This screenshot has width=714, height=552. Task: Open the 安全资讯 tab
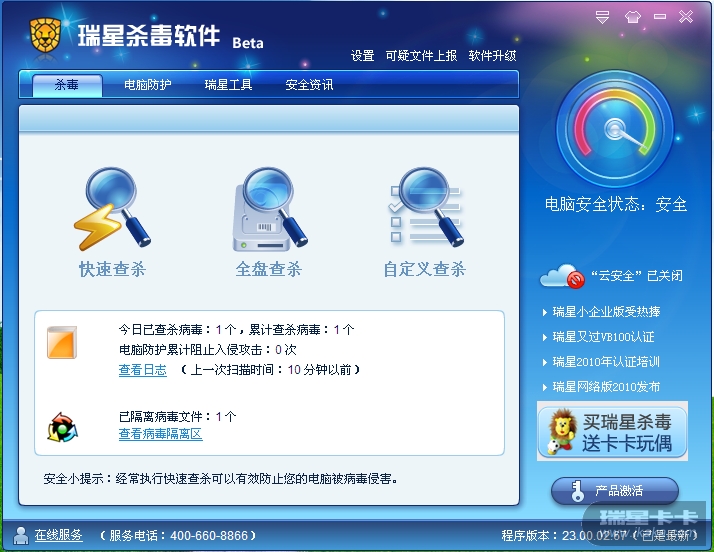pyautogui.click(x=309, y=85)
